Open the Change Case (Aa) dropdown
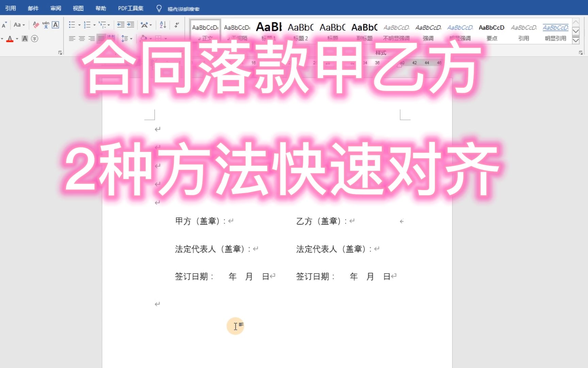The height and width of the screenshot is (368, 588). click(x=19, y=25)
